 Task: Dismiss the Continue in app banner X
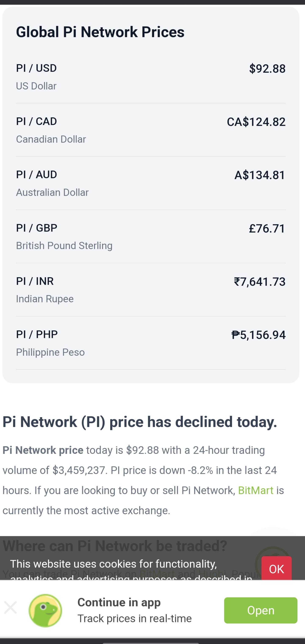click(11, 608)
